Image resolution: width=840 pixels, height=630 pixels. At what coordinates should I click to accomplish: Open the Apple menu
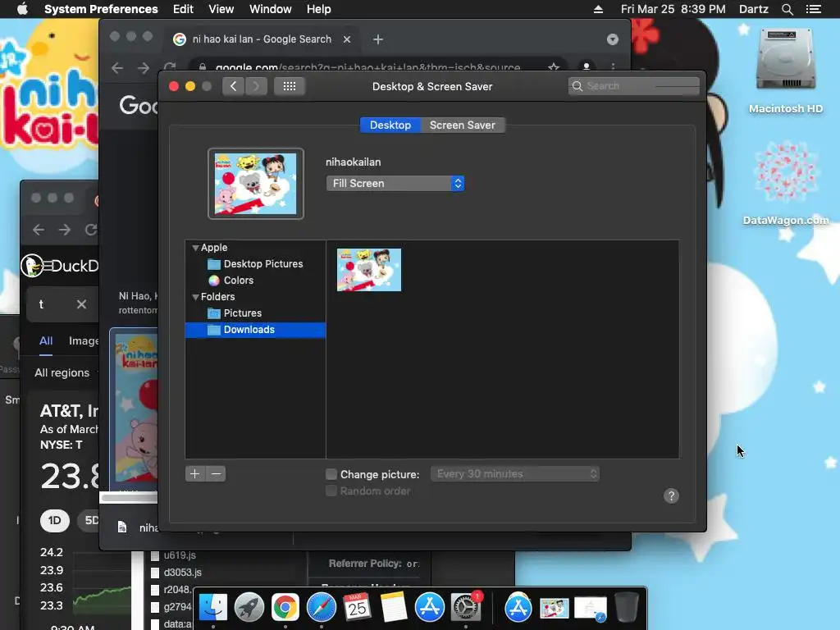coord(22,9)
